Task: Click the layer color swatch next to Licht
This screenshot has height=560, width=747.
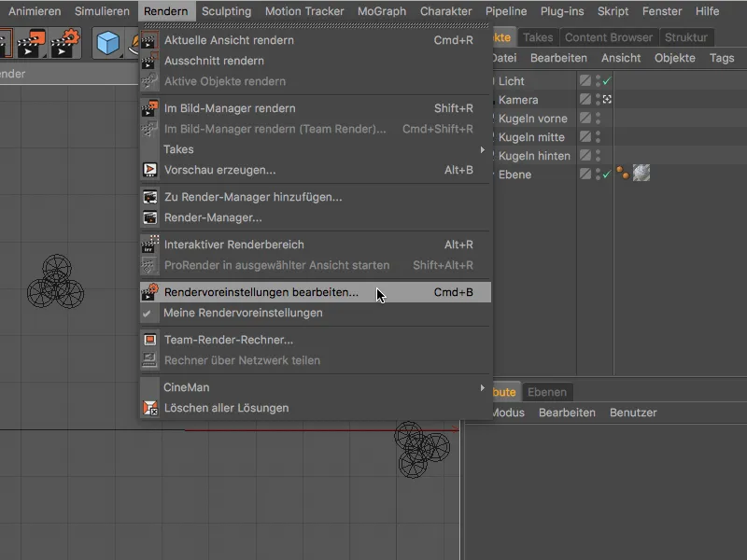Action: [x=585, y=80]
